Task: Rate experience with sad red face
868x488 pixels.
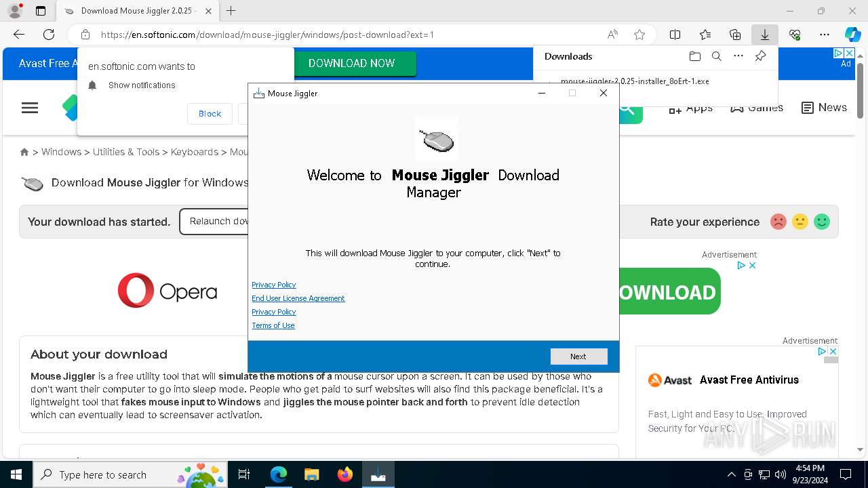Action: [x=778, y=222]
